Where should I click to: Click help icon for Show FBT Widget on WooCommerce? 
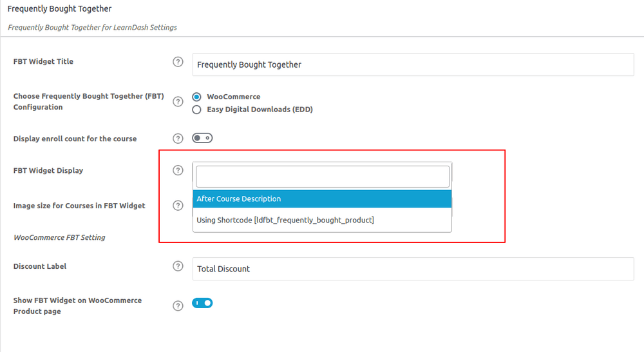click(x=178, y=306)
